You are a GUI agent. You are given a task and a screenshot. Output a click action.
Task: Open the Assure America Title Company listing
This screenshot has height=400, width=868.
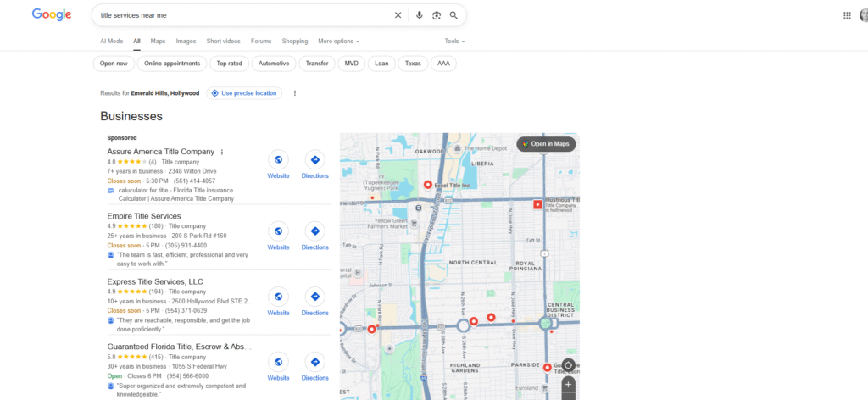click(160, 152)
